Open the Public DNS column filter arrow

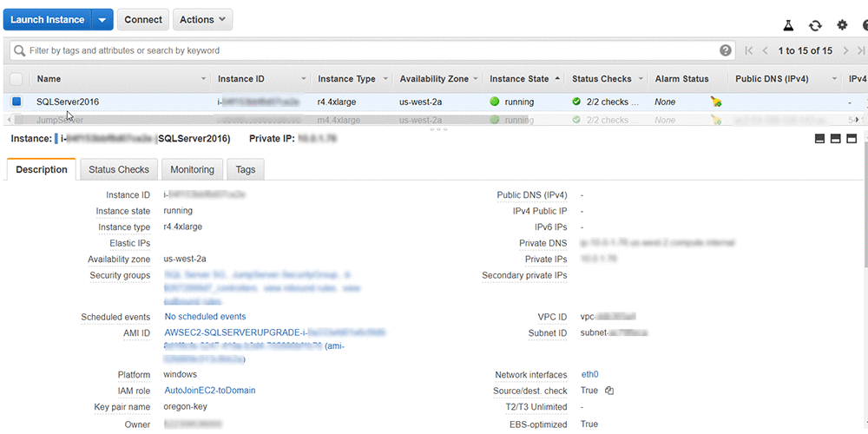click(x=834, y=79)
